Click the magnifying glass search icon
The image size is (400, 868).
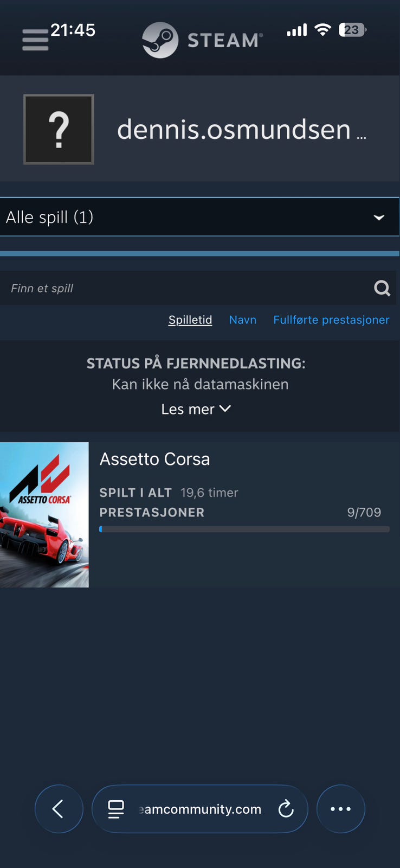click(x=383, y=288)
